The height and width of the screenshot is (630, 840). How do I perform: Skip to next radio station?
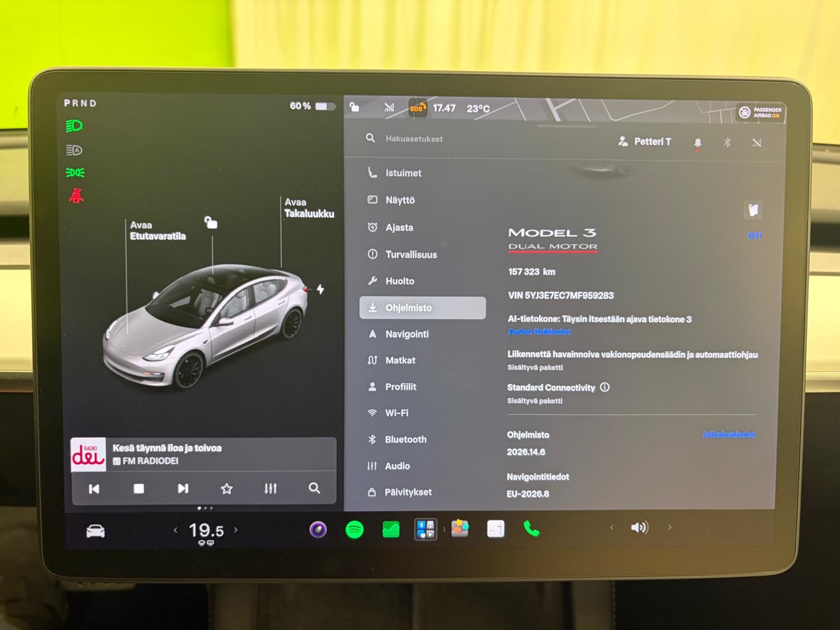click(x=183, y=489)
